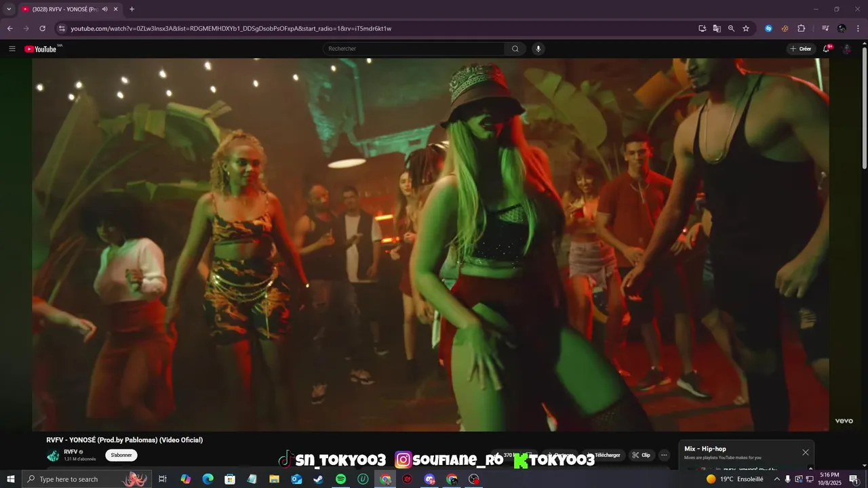Click the page vertical scrollbar
The width and height of the screenshot is (868, 488).
tap(864, 108)
